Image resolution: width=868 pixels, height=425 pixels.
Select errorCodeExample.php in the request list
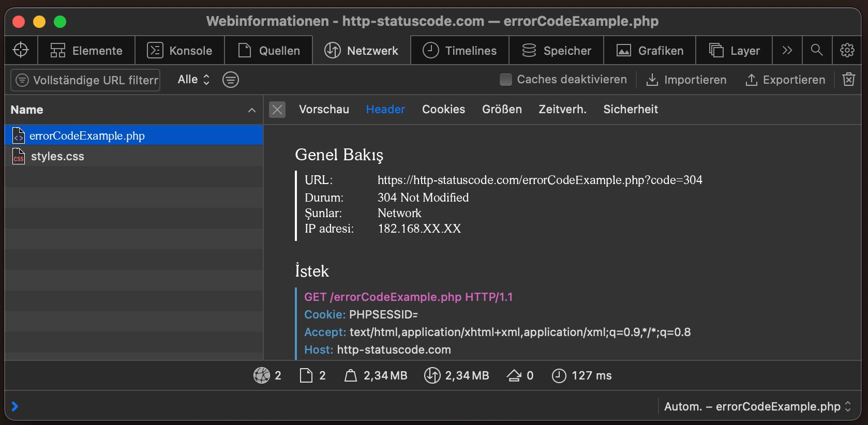[134, 135]
